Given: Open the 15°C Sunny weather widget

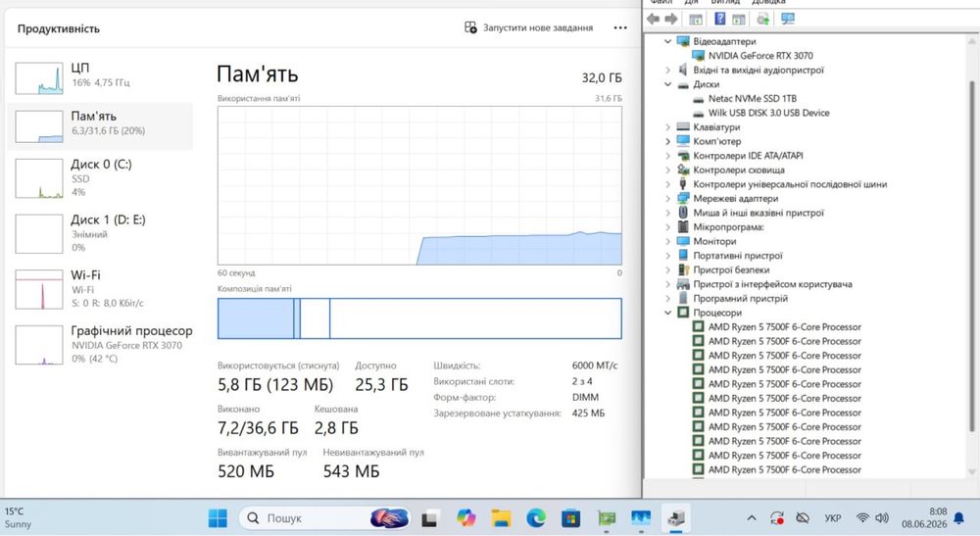Looking at the screenshot, I should tap(19, 518).
